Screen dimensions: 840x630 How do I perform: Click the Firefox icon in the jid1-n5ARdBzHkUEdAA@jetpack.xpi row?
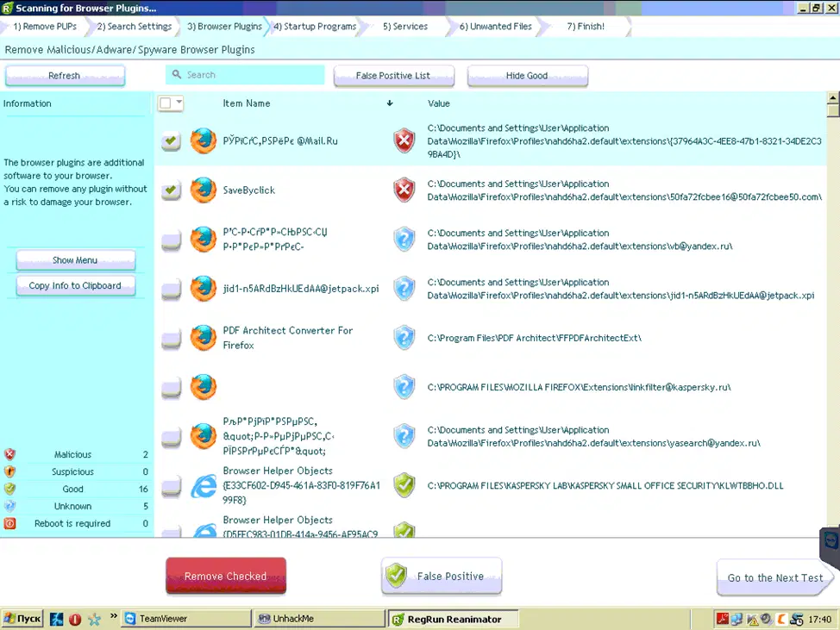(x=203, y=289)
